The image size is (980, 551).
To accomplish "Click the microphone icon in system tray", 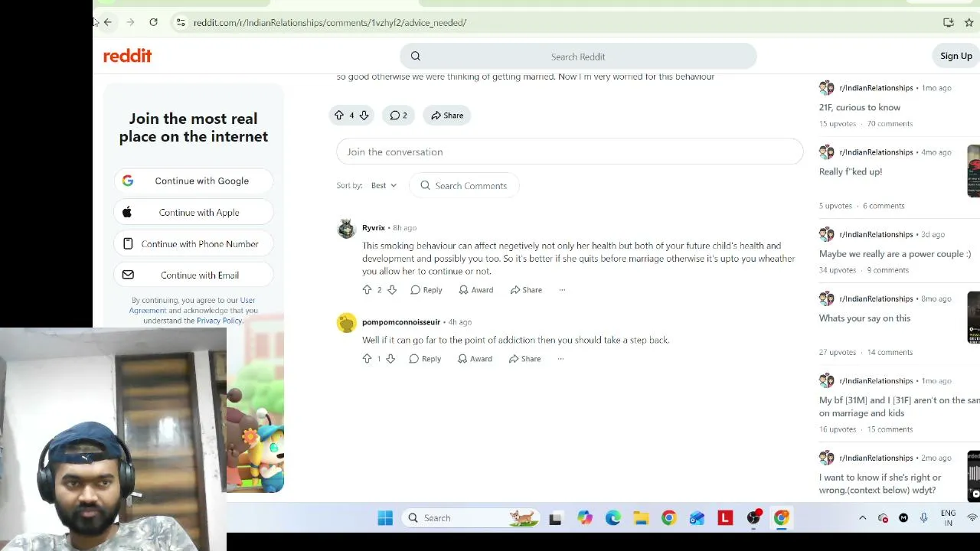I will [x=924, y=518].
